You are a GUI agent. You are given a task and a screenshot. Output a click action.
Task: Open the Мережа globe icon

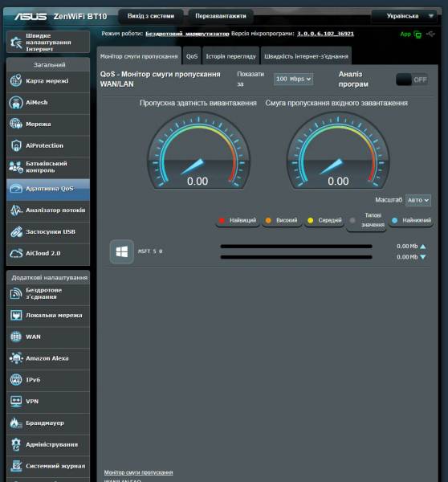[16, 124]
